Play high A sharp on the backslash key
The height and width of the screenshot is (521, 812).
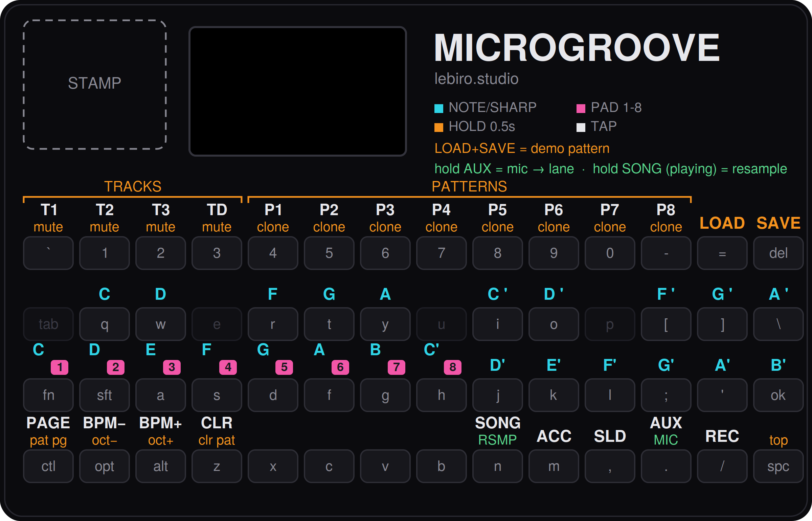click(779, 324)
